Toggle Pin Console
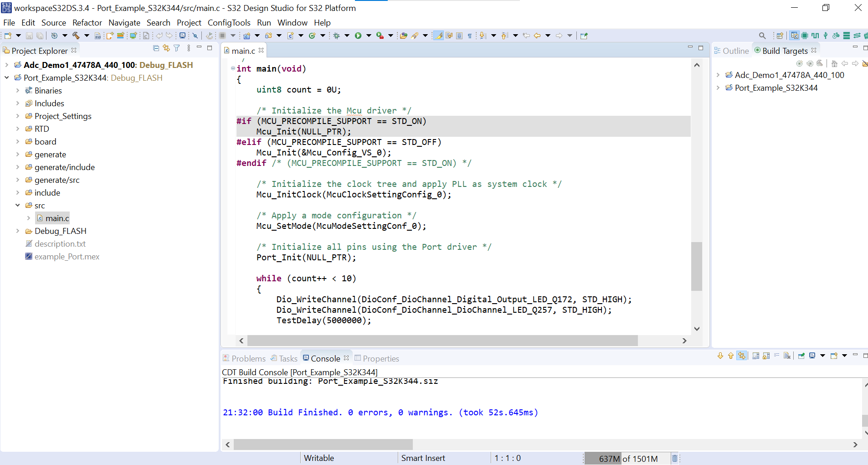The height and width of the screenshot is (465, 868). [x=801, y=356]
